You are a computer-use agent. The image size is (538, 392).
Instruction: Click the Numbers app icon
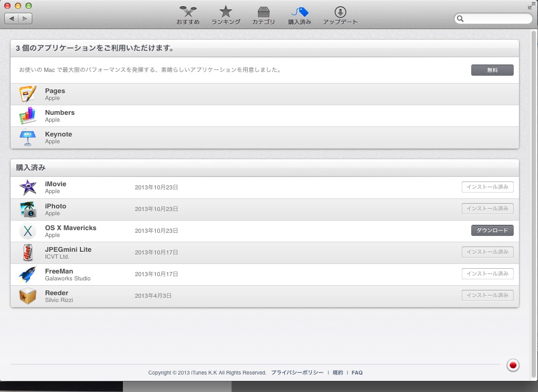[28, 115]
